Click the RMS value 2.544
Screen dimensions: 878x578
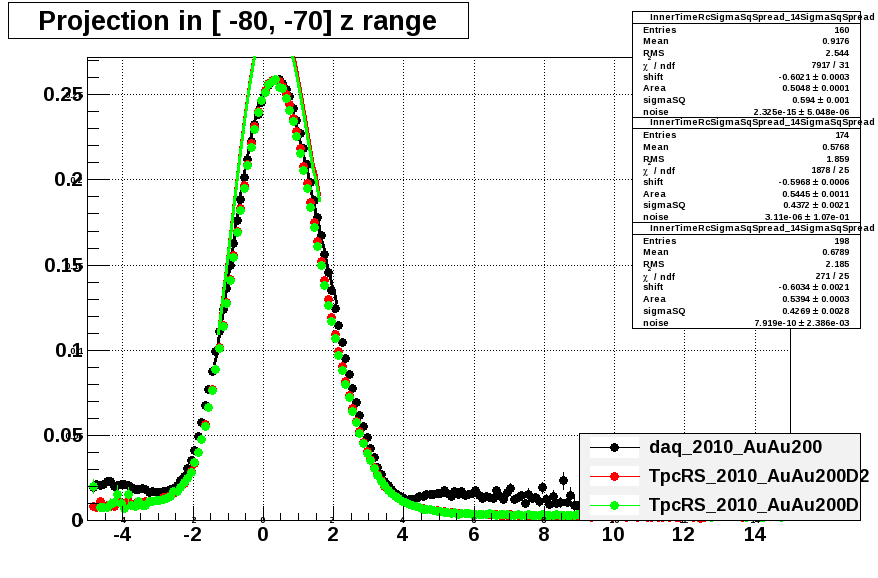pos(837,53)
